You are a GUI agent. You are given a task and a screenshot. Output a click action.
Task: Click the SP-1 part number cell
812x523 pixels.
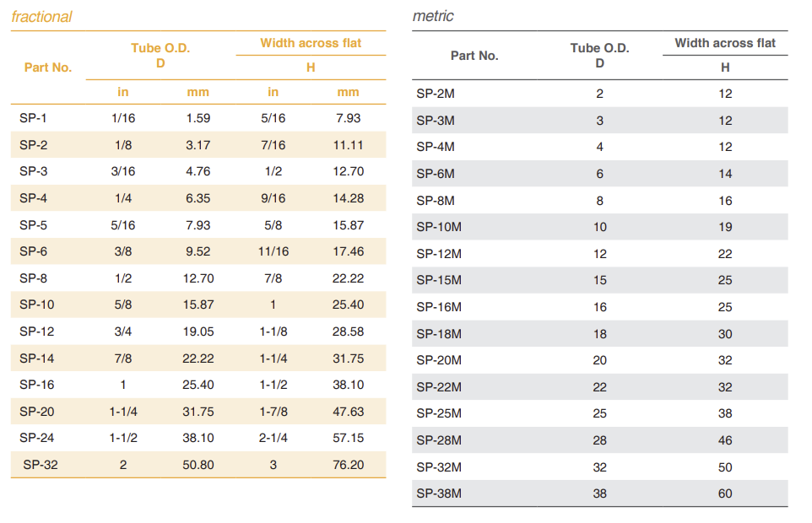tap(34, 118)
